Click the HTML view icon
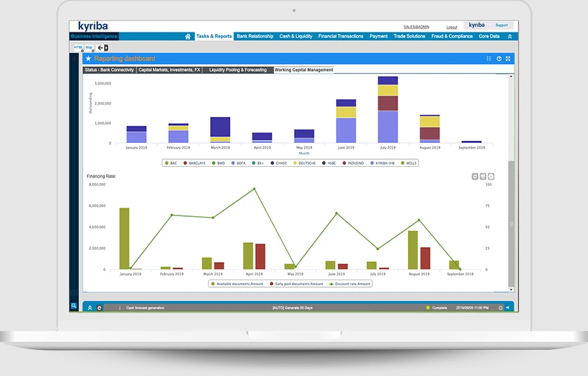Image resolution: width=588 pixels, height=376 pixels. 78,47
